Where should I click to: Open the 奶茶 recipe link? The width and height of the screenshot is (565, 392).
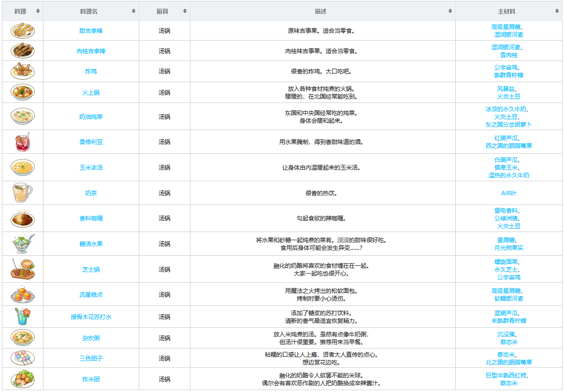click(91, 193)
